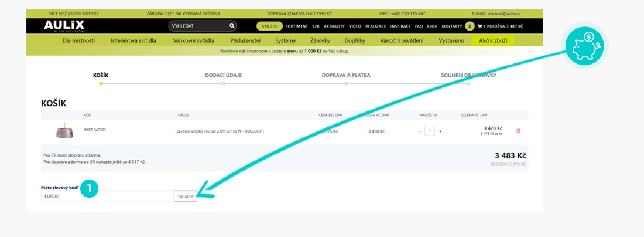This screenshot has width=644, height=237.
Task: Click the pendant lamp product thumbnail
Action: click(x=64, y=131)
